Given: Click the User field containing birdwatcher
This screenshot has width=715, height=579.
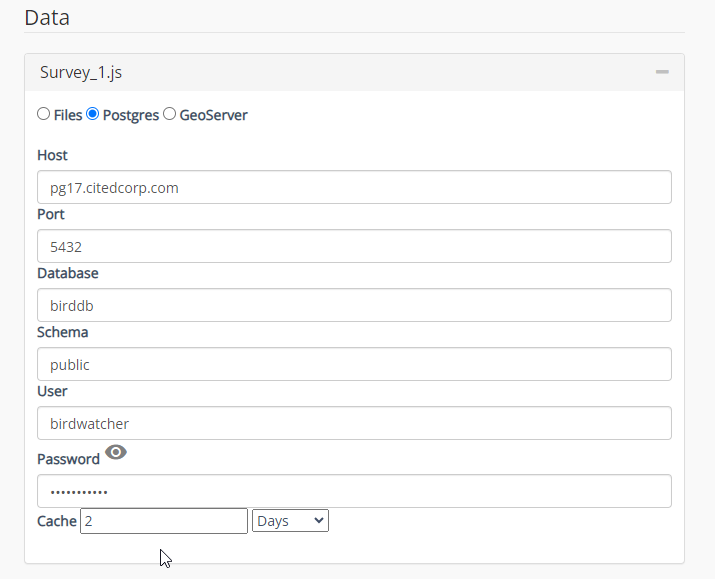Looking at the screenshot, I should 354,423.
